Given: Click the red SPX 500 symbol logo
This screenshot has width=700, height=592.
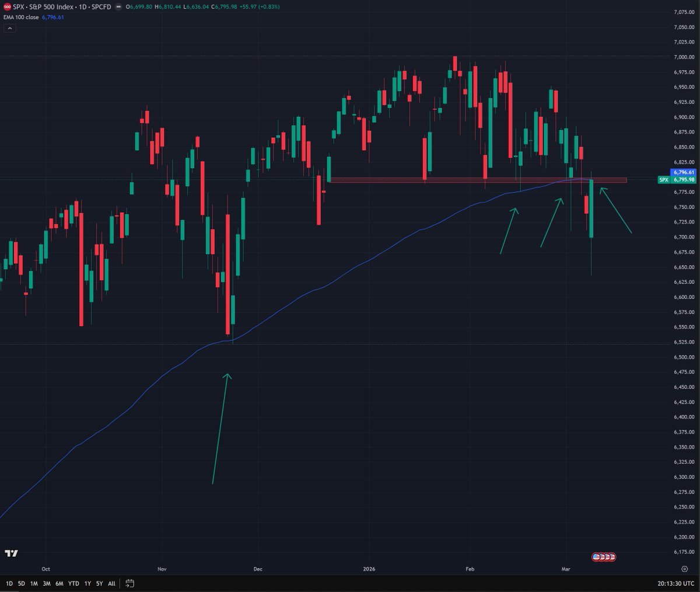Looking at the screenshot, I should click(7, 6).
